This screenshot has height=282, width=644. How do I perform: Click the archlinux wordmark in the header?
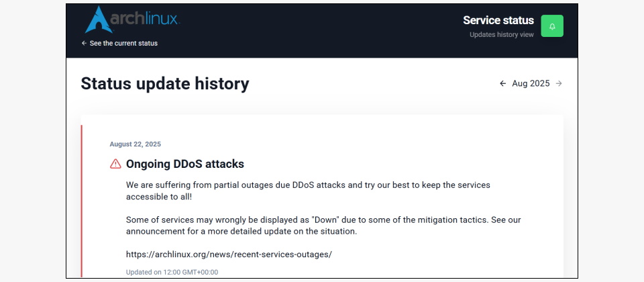145,18
